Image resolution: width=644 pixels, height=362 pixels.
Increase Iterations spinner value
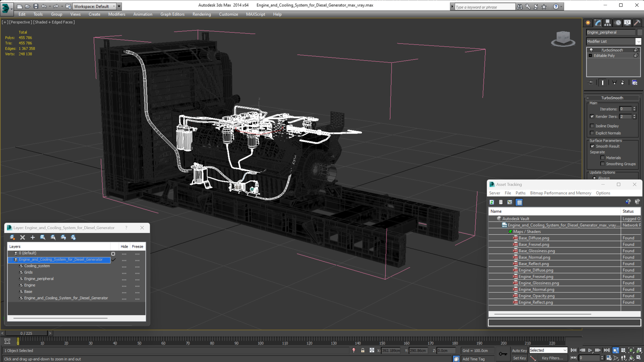coord(634,108)
